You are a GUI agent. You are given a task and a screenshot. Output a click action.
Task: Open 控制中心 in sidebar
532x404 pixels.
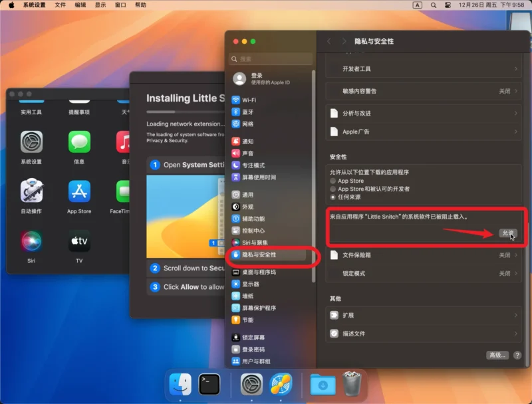point(253,231)
